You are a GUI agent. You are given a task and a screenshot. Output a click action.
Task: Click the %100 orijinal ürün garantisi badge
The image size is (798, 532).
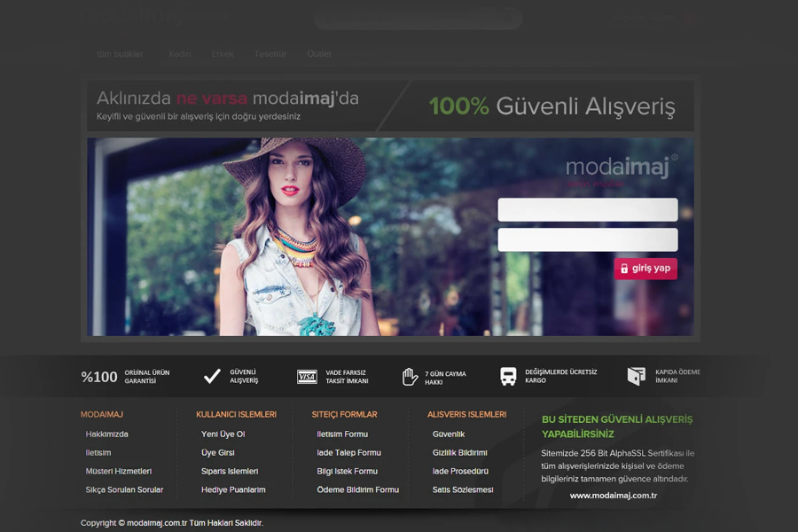click(125, 377)
